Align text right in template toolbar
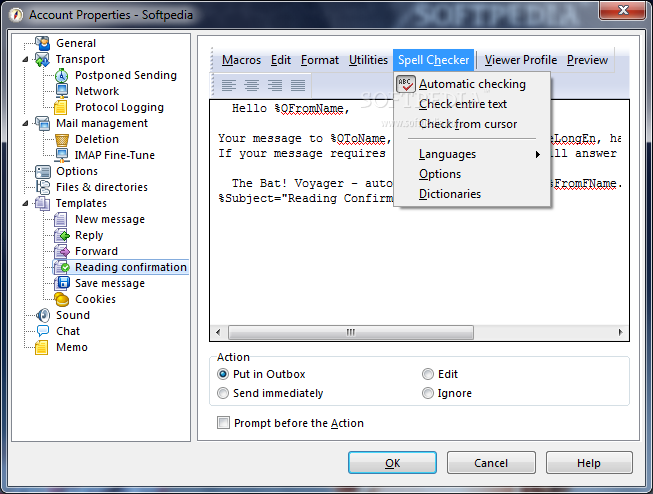Screen dimensions: 653x494 [x=275, y=85]
